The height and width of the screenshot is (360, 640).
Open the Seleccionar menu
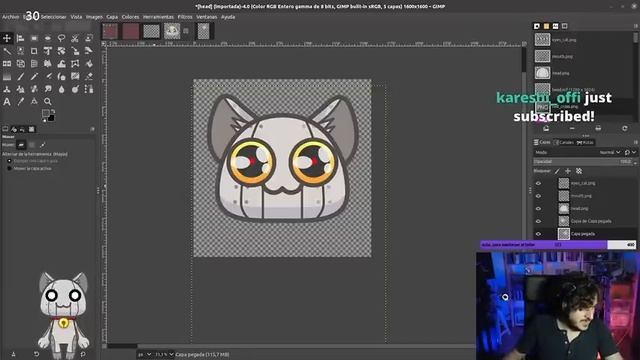pyautogui.click(x=53, y=17)
